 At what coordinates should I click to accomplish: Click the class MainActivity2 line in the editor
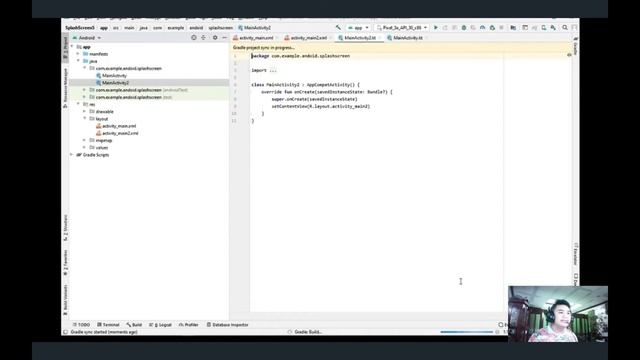(305, 84)
